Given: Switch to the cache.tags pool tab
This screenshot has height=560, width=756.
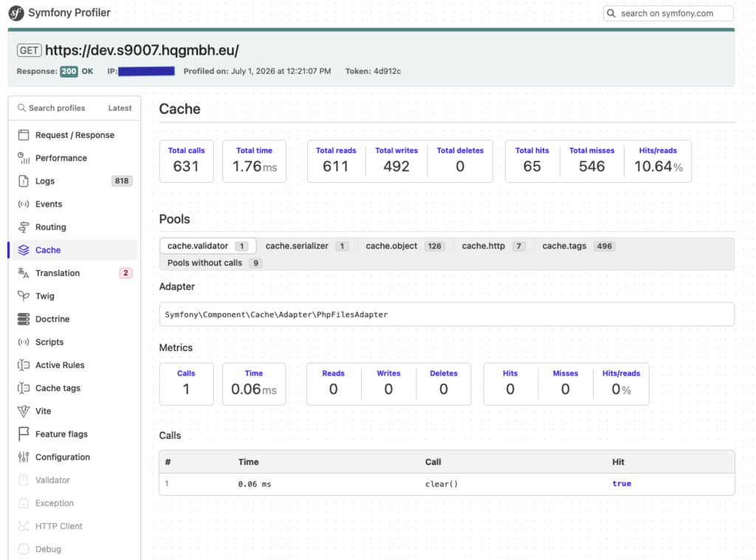Looking at the screenshot, I should [x=579, y=246].
